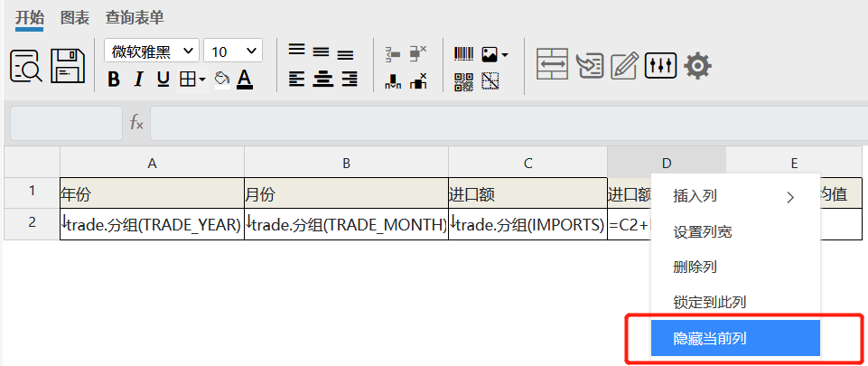This screenshot has height=366, width=868.
Task: Select the trade.分组(TRADE_MONTH) cell
Action: coord(346,224)
